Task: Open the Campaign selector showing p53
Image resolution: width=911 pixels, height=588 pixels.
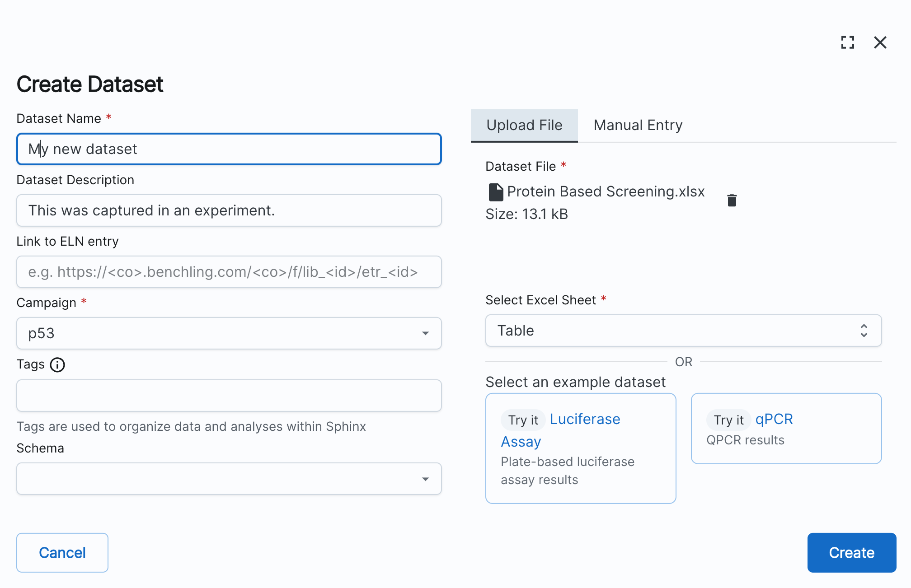Action: [x=229, y=333]
